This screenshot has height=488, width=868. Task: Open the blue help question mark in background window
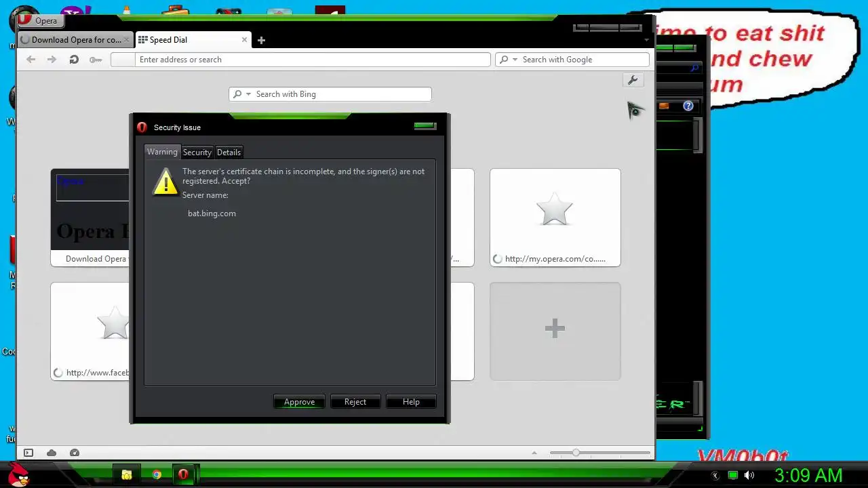coord(688,106)
